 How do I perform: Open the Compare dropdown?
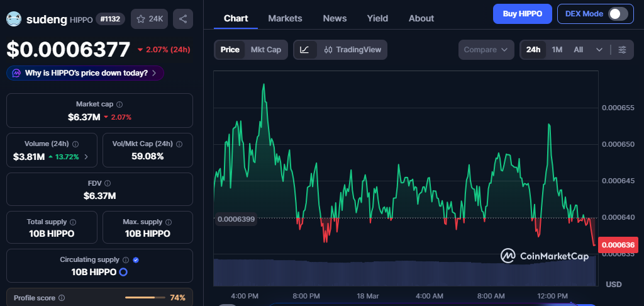pos(486,50)
